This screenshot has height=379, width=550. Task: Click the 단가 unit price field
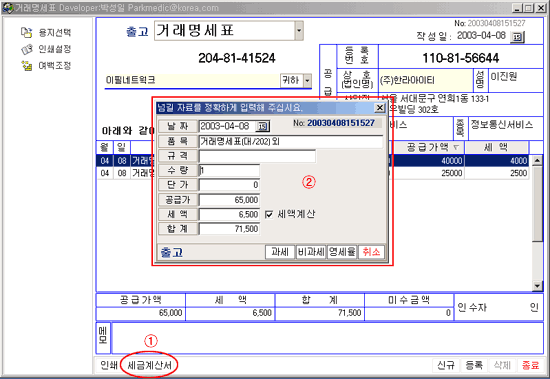pyautogui.click(x=229, y=185)
